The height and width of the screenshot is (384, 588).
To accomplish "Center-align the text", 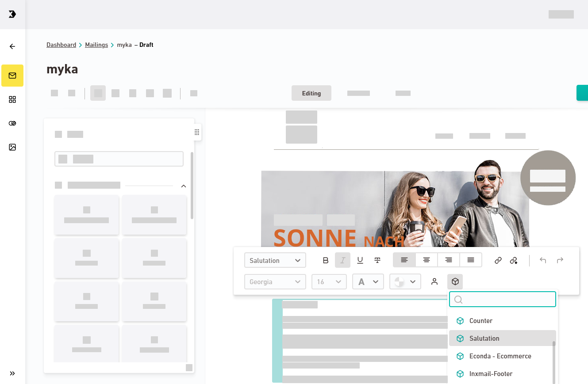I will click(426, 260).
